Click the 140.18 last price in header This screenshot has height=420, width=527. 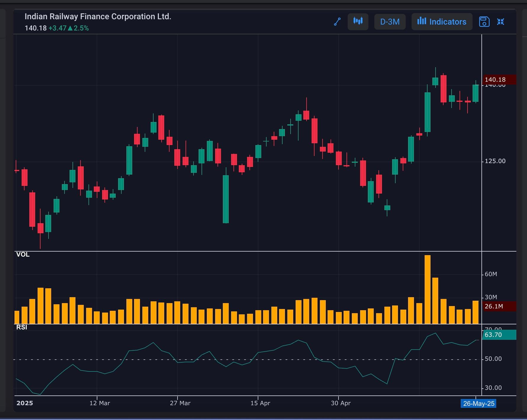tap(36, 28)
